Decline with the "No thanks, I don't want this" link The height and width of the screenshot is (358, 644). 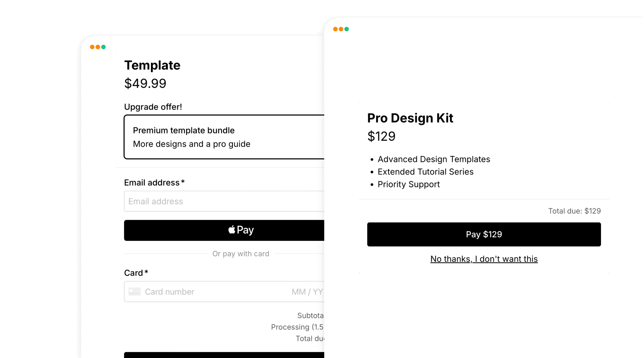tap(484, 259)
